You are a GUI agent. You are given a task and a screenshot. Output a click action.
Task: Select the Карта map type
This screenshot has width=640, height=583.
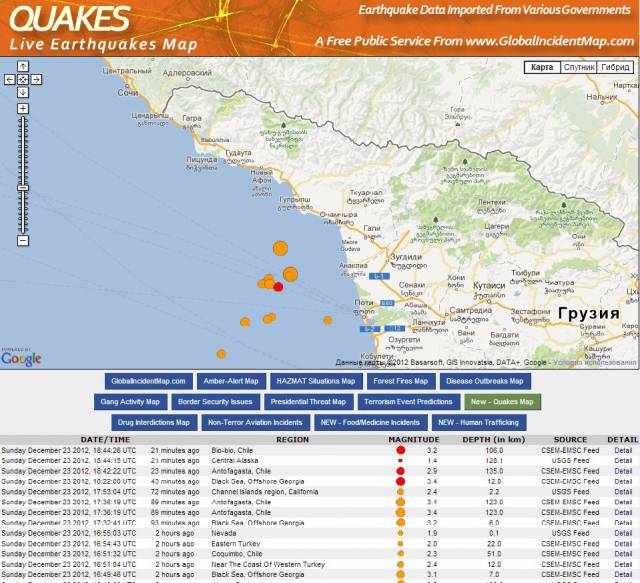541,67
